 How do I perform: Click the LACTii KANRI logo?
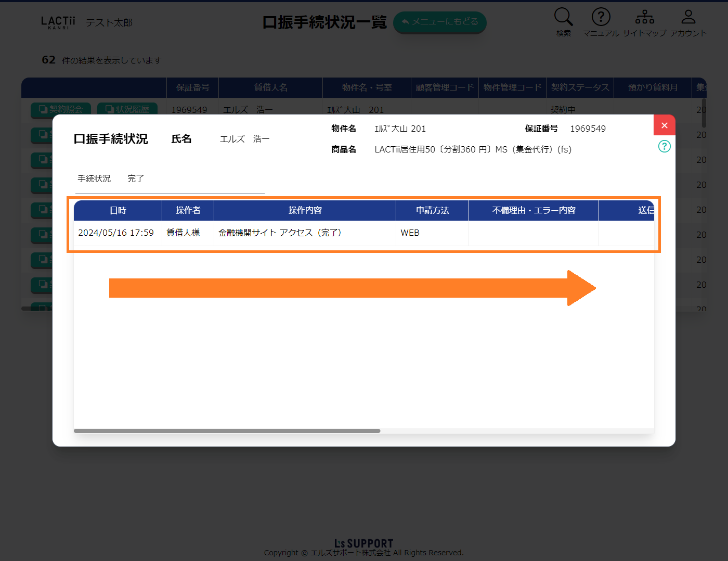pyautogui.click(x=58, y=22)
